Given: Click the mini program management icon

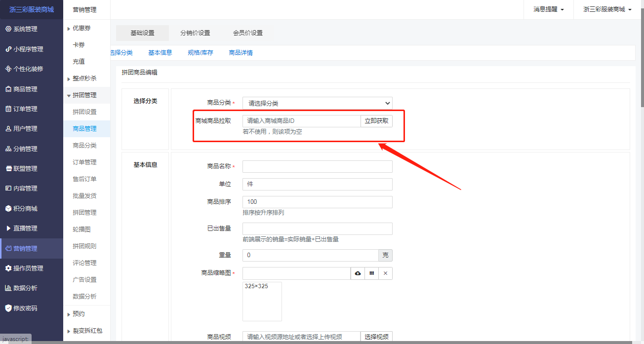Looking at the screenshot, I should 8,49.
